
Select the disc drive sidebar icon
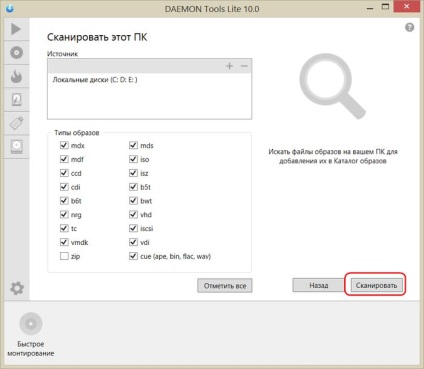click(x=16, y=147)
